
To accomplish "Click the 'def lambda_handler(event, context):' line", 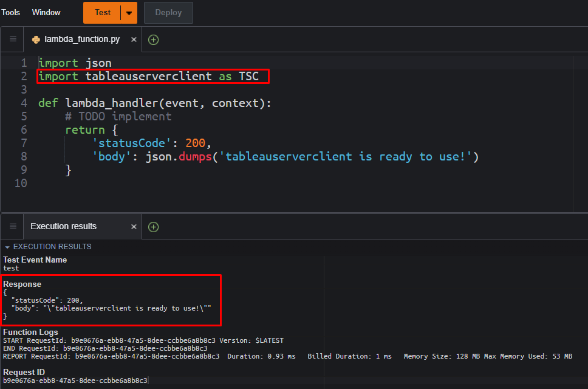I will pyautogui.click(x=154, y=103).
